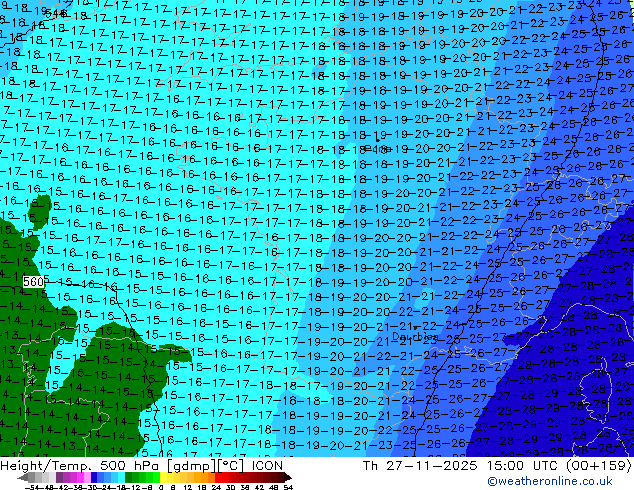
Task: Click the Height/Temp. 500 hPa title text
Action: coord(80,466)
